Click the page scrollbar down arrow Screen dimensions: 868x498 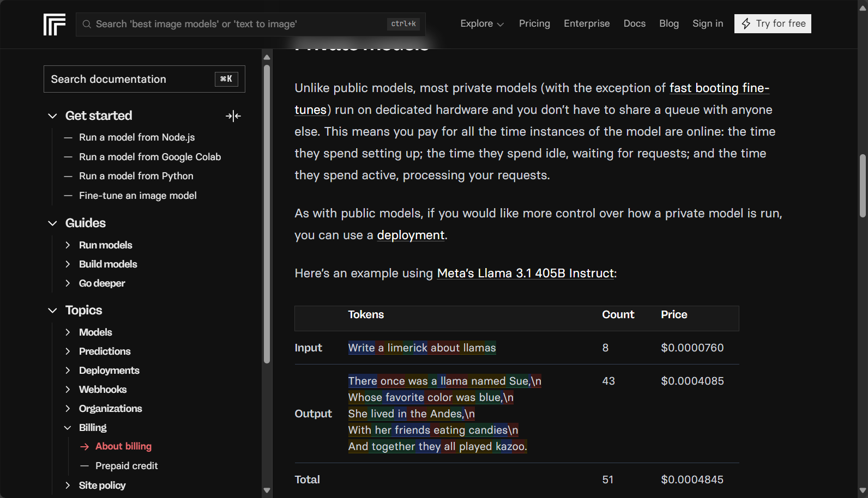pyautogui.click(x=863, y=491)
